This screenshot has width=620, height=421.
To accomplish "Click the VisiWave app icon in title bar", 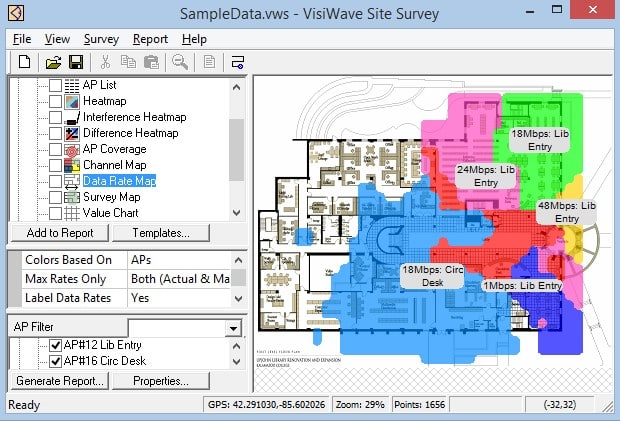I will point(16,13).
